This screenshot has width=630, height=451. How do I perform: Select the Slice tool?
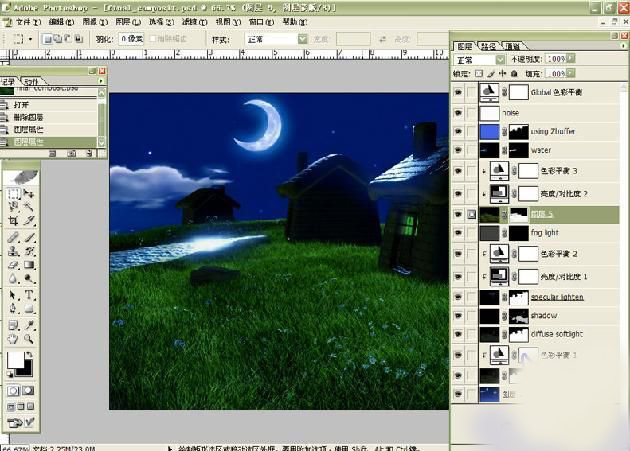pos(29,220)
